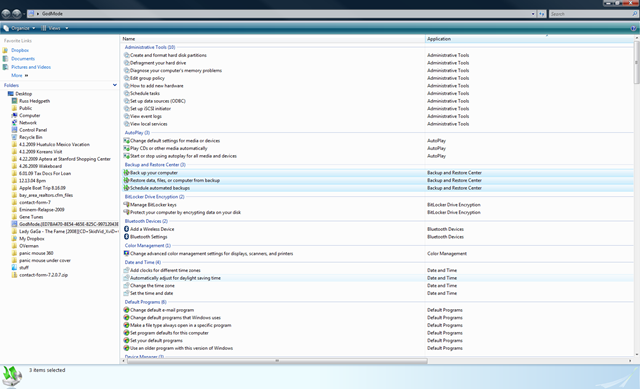640x389 pixels.
Task: Sort by the Name column header
Action: (x=273, y=39)
